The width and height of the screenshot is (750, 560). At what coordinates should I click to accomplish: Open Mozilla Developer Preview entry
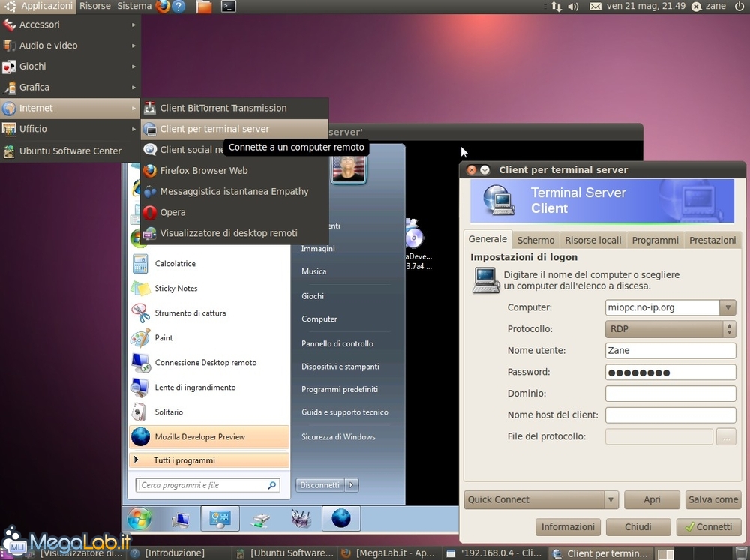pos(209,436)
